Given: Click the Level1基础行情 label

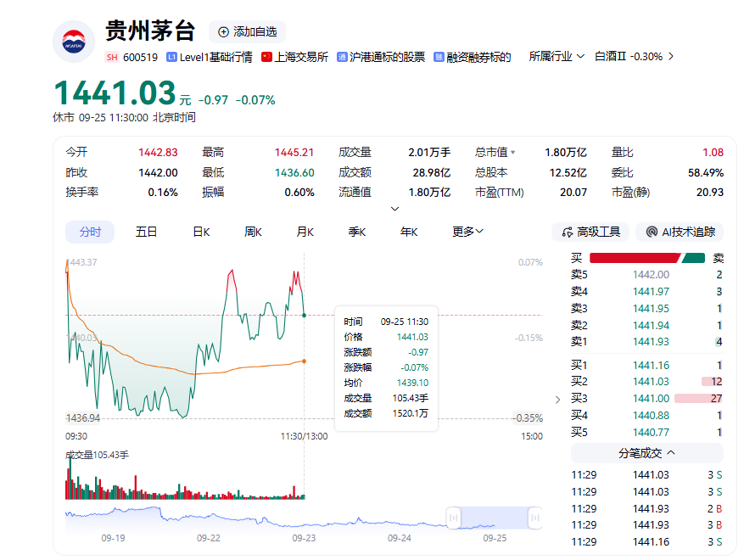Looking at the screenshot, I should click(x=215, y=58).
